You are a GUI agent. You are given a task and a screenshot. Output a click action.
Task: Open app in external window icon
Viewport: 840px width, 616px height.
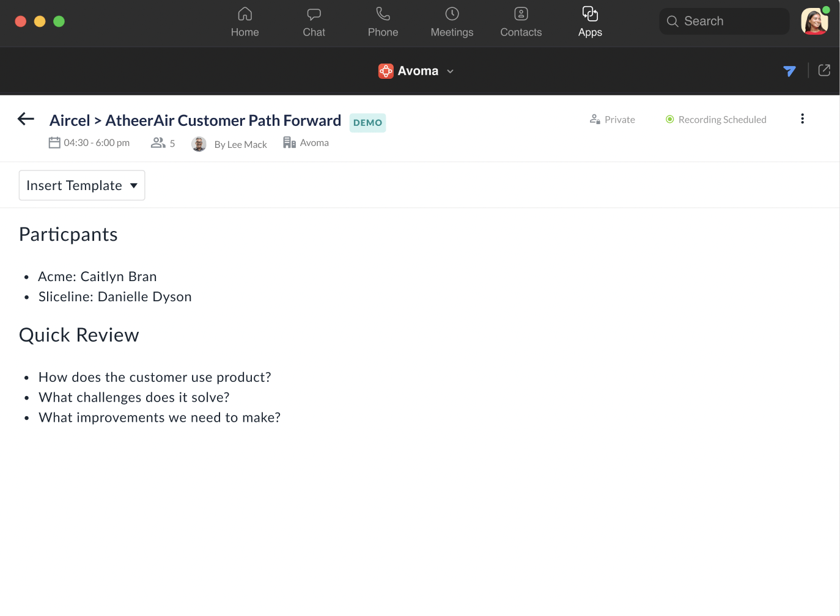pos(824,70)
